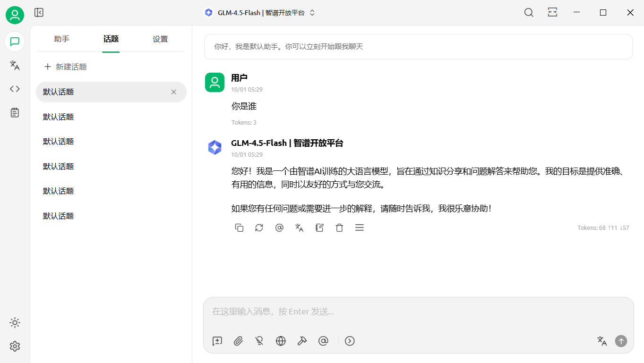Copy the GLM-4.5-Flash response message

tap(239, 228)
